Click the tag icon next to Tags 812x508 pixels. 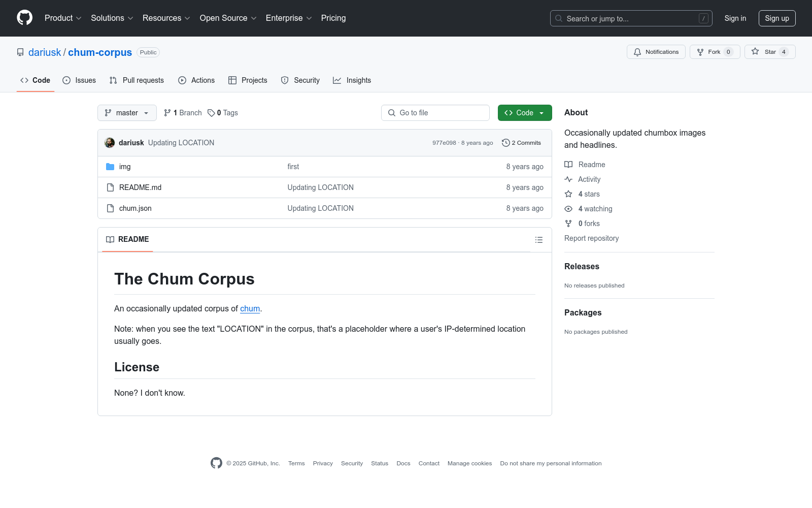point(211,113)
